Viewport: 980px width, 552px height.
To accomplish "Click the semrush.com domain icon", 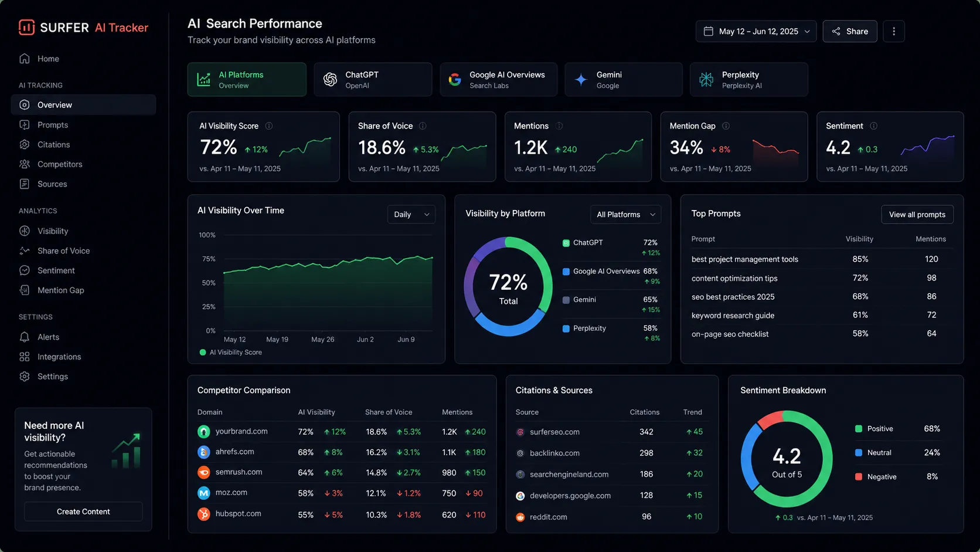I will pyautogui.click(x=203, y=472).
